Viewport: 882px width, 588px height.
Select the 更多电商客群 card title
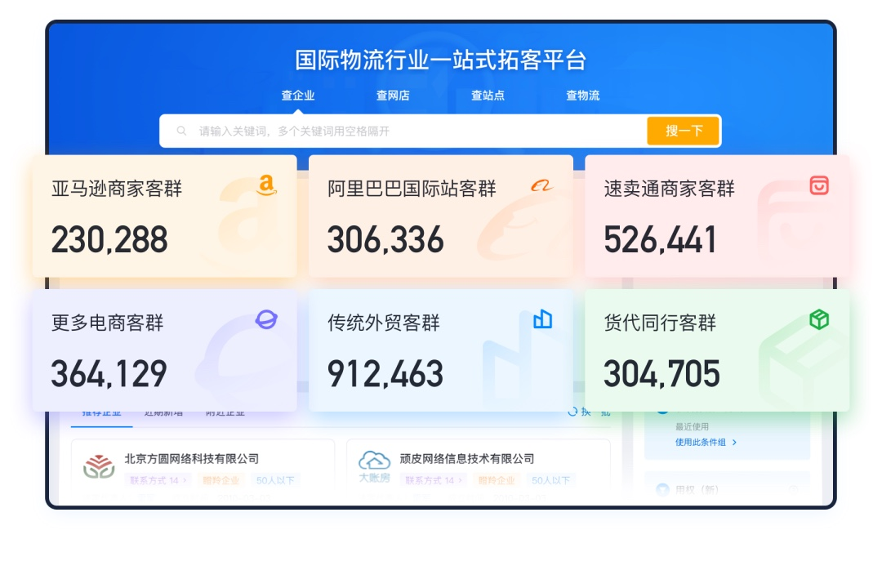108,323
